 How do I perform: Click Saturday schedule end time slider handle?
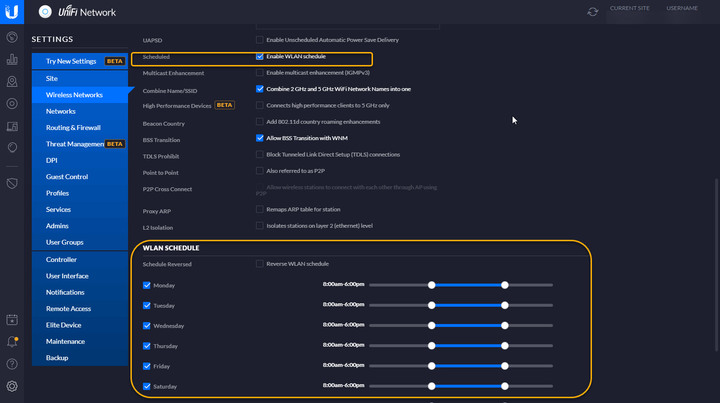(x=505, y=386)
